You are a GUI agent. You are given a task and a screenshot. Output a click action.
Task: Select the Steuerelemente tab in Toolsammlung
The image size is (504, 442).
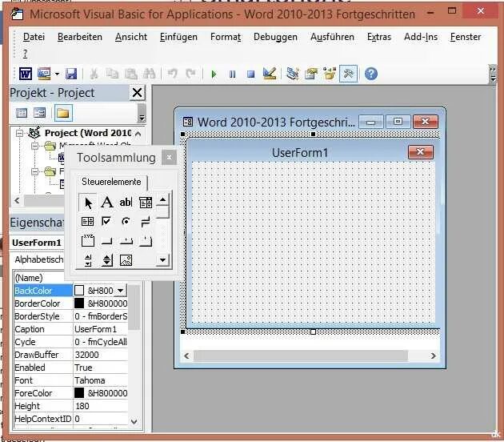coord(111,182)
